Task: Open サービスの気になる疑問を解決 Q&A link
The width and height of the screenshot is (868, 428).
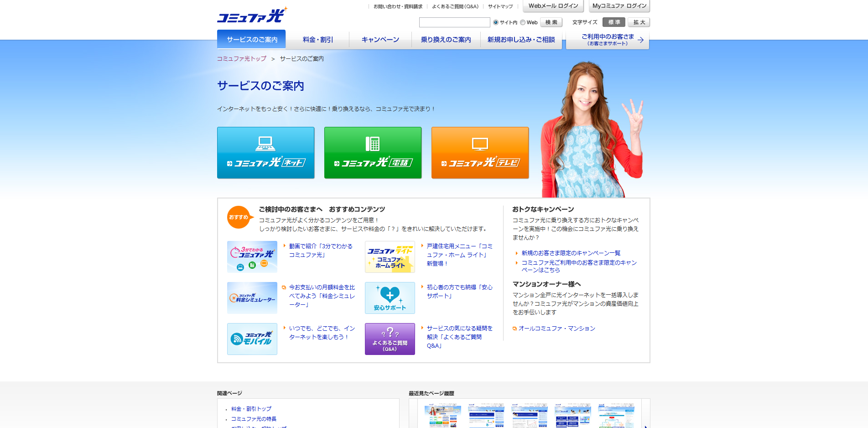Action: 459,337
